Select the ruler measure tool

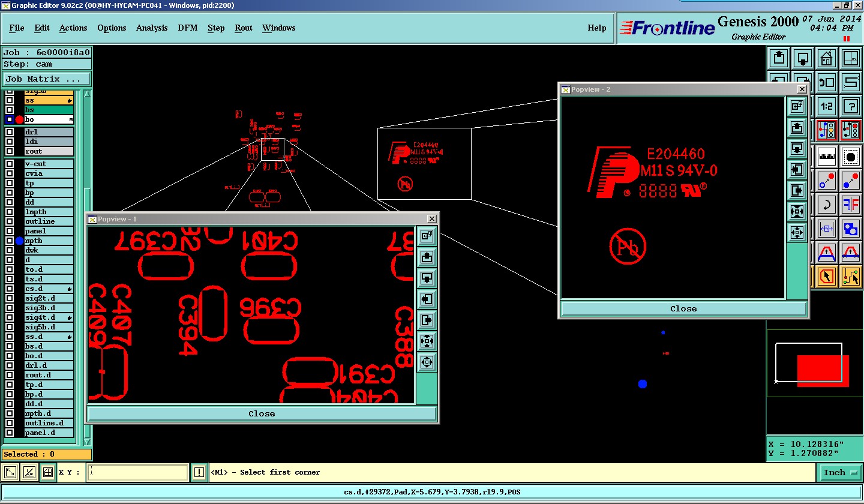tap(827, 157)
